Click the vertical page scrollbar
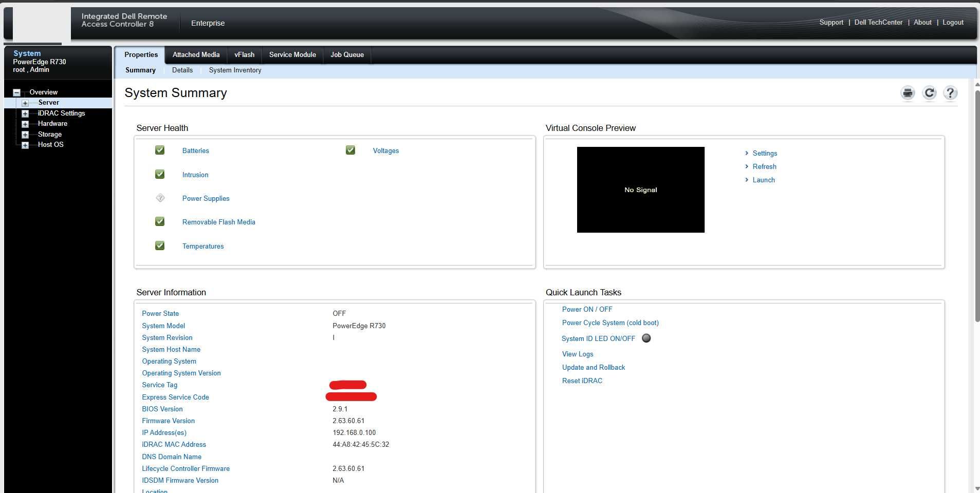This screenshot has height=493, width=980. [977, 205]
